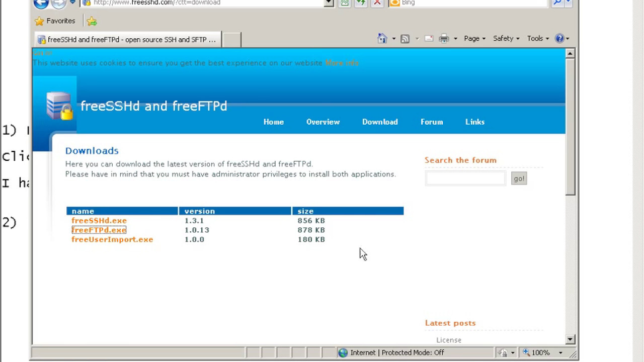This screenshot has height=362, width=644.
Task: Click the 'Downloads' page heading
Action: pos(92,151)
